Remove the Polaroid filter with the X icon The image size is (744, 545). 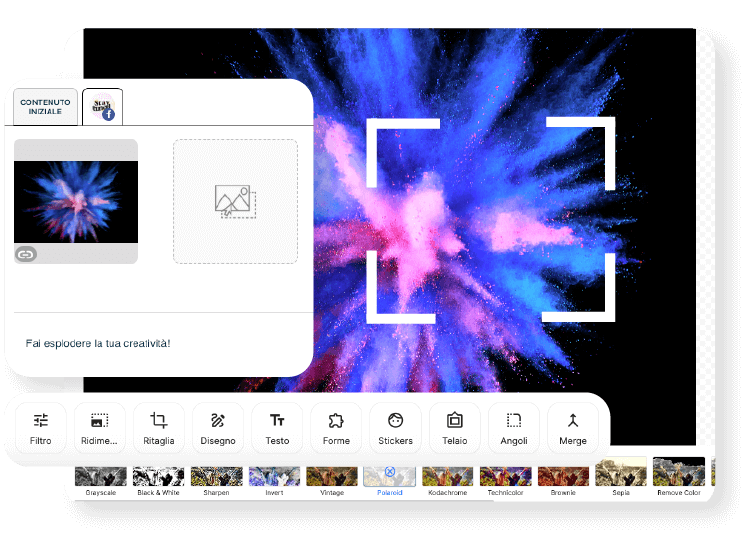(390, 471)
